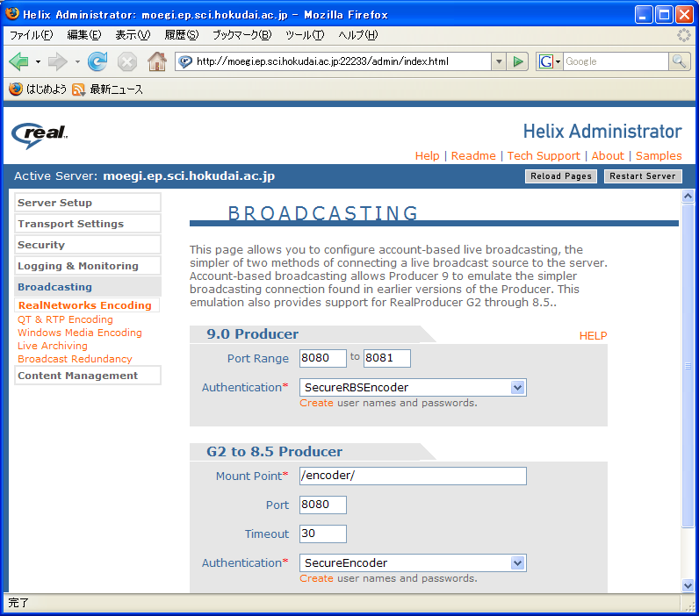The height and width of the screenshot is (616, 699).
Task: Open Broadcast Redundancy page
Action: tap(75, 359)
